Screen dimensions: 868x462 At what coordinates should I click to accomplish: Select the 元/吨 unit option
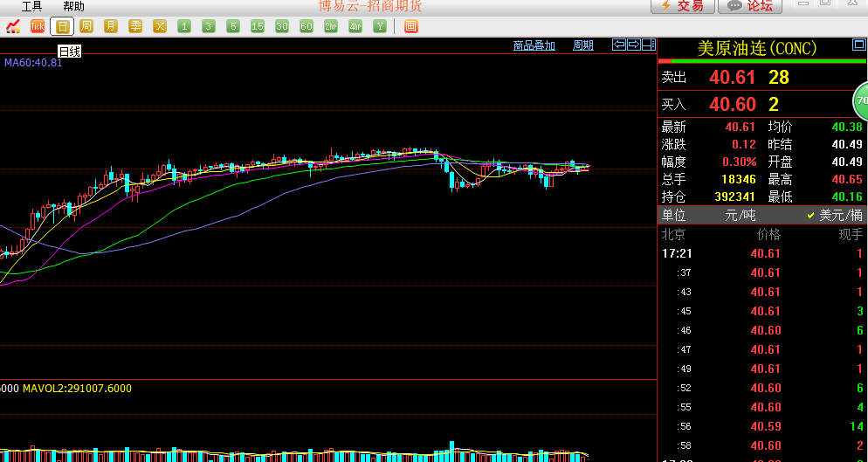point(741,215)
